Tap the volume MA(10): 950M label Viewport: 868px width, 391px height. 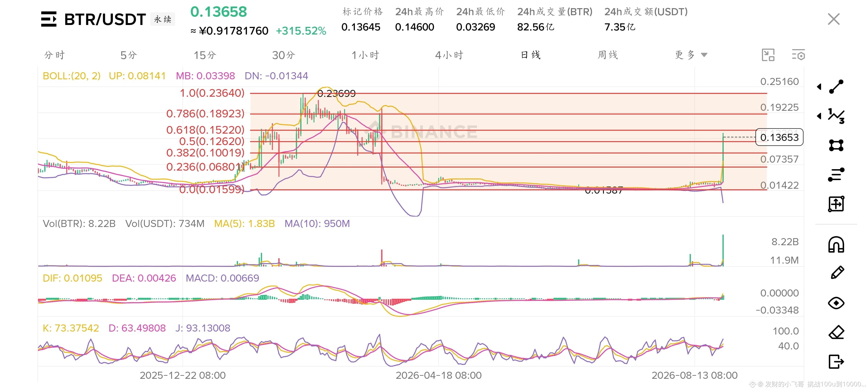pos(317,224)
